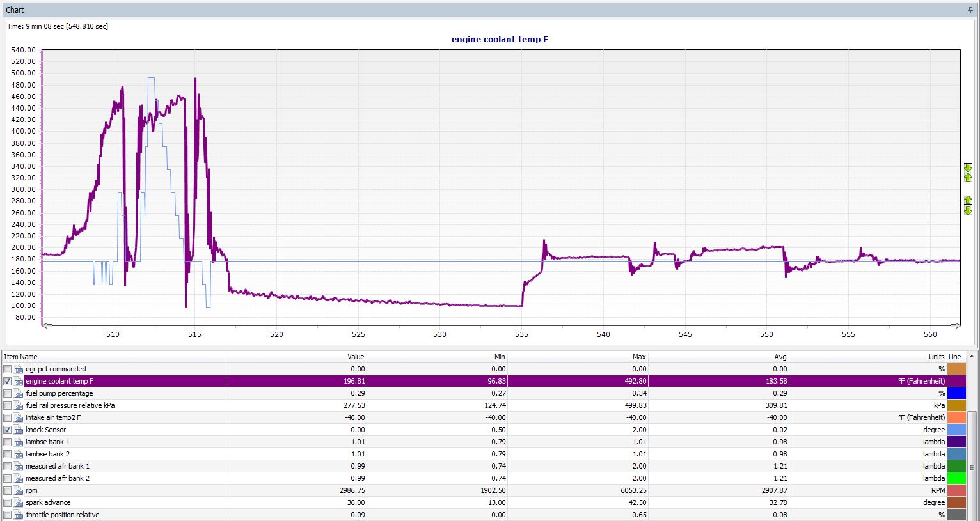Sort by the Item Name column header
The image size is (980, 521).
click(114, 357)
